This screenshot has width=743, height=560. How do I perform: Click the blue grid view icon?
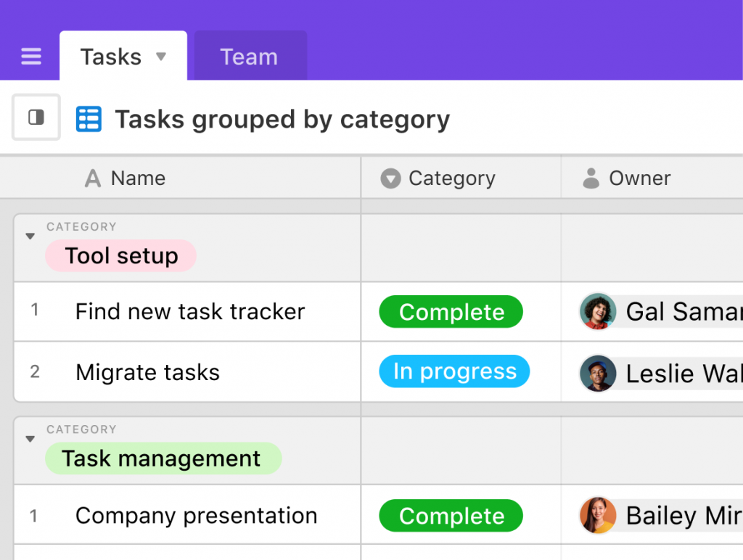(89, 119)
